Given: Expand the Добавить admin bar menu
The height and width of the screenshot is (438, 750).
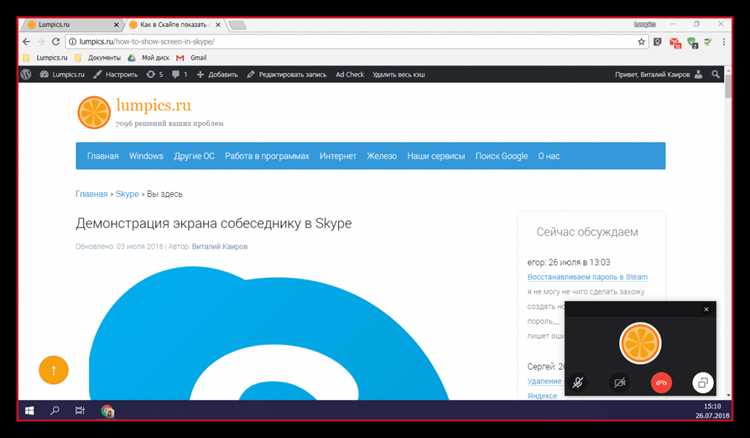Looking at the screenshot, I should click(x=217, y=74).
